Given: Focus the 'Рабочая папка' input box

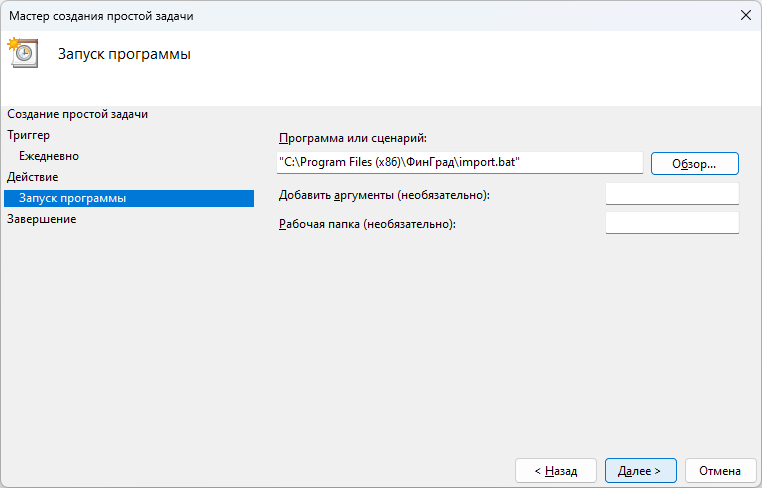Looking at the screenshot, I should coord(671,223).
